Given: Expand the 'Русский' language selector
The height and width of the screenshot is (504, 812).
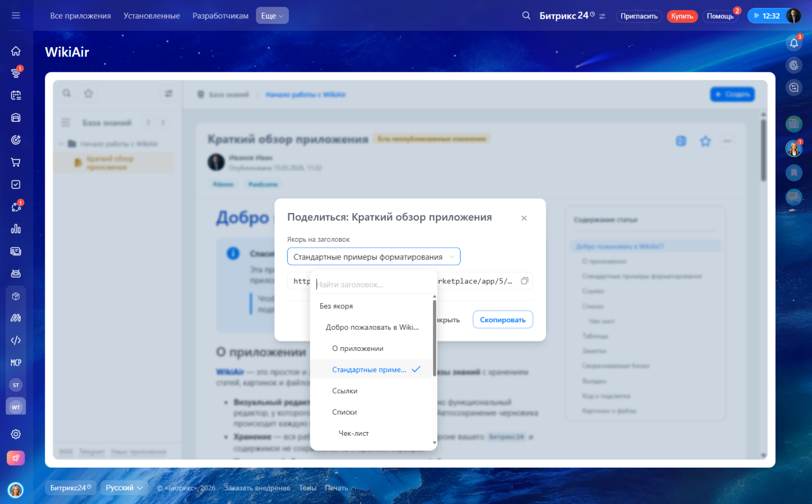Looking at the screenshot, I should pyautogui.click(x=124, y=488).
